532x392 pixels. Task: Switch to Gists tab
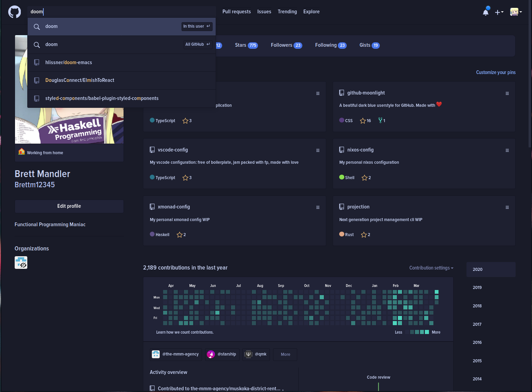(x=369, y=45)
